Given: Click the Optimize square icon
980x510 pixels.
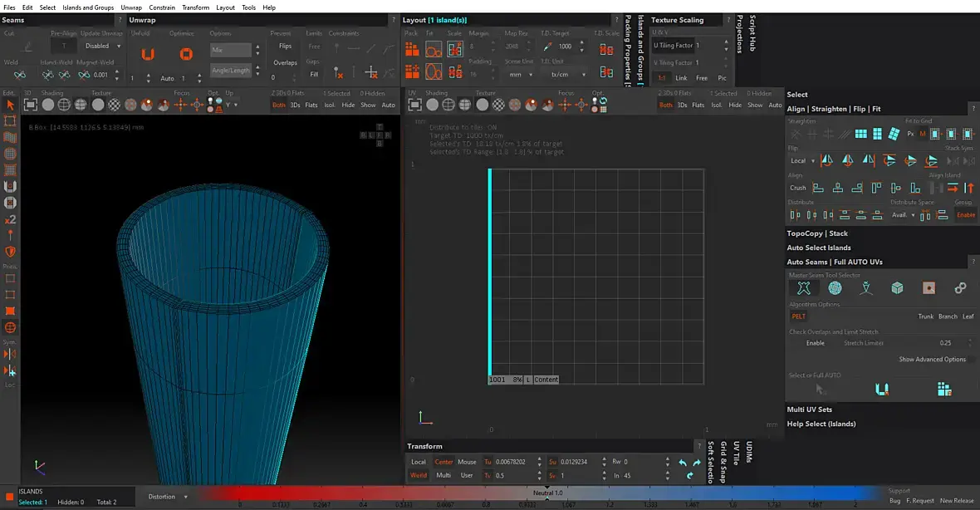Looking at the screenshot, I should tap(186, 55).
